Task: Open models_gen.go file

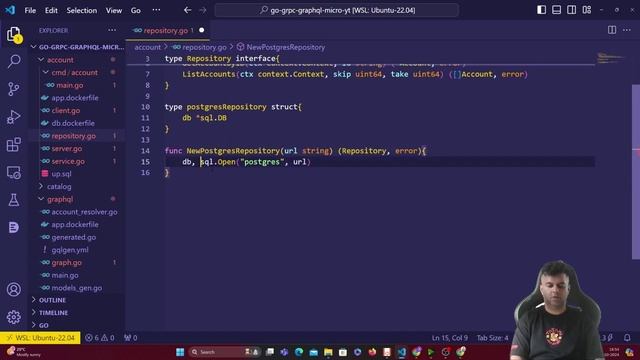Action: coord(77,288)
